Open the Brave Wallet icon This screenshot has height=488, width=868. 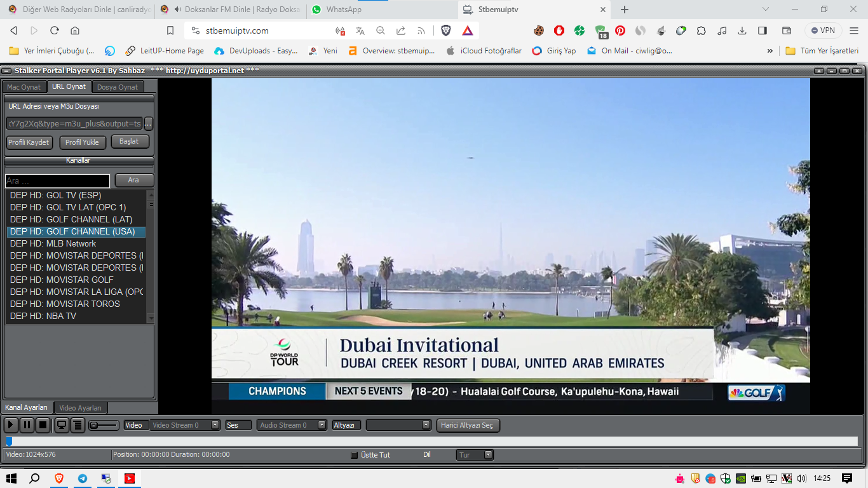(786, 30)
